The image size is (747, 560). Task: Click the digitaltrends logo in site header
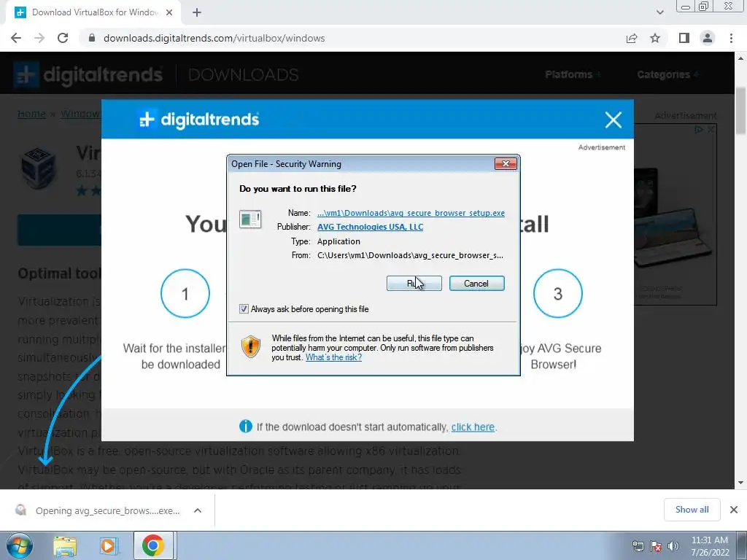pyautogui.click(x=88, y=74)
